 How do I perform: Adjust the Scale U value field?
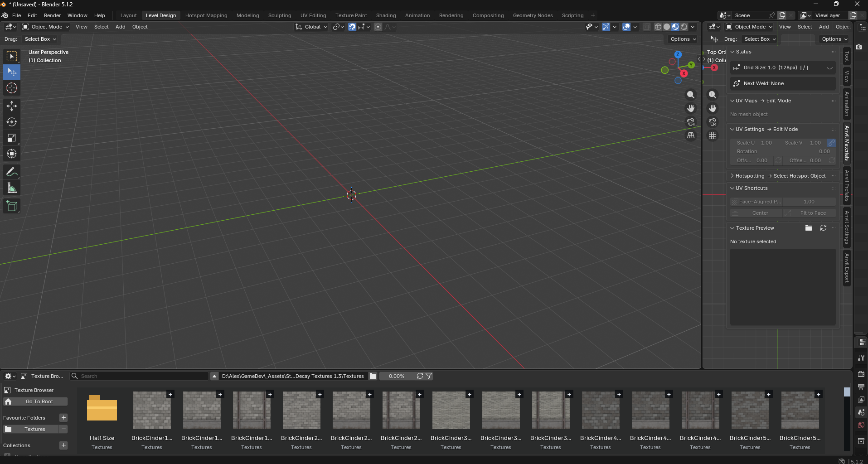coord(754,143)
